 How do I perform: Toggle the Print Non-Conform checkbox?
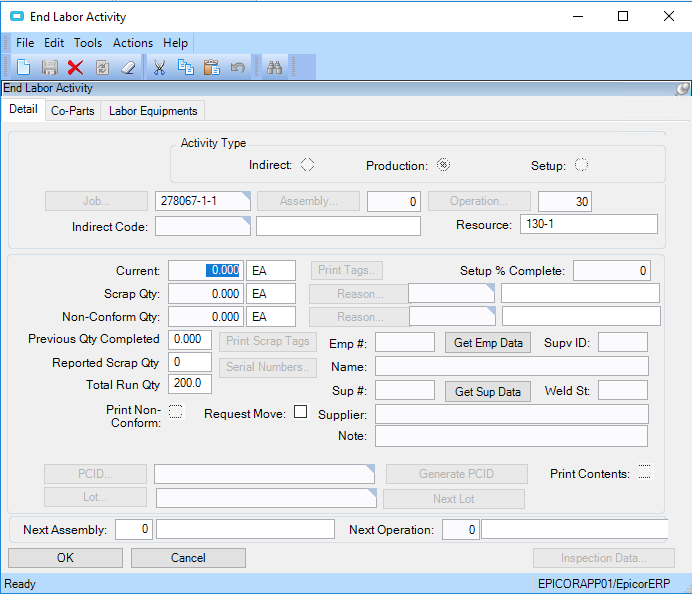tap(176, 411)
